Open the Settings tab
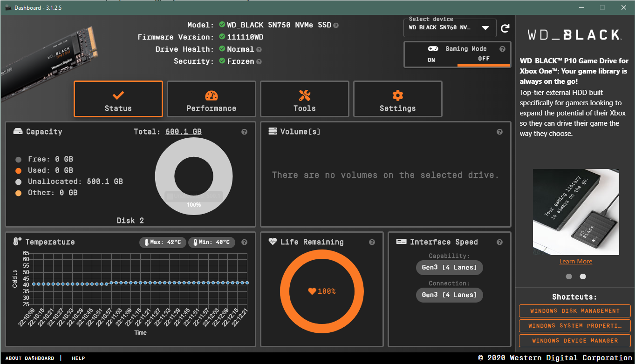 (398, 99)
